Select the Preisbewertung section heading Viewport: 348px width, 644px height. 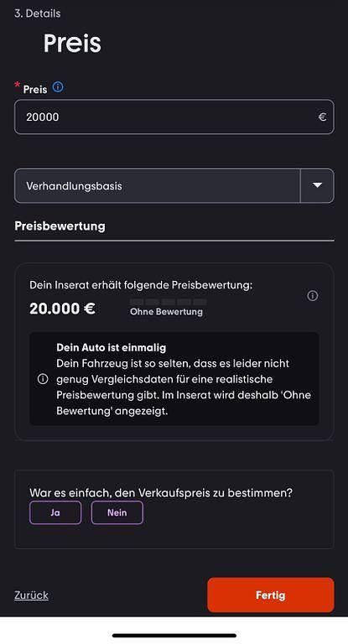coord(60,226)
